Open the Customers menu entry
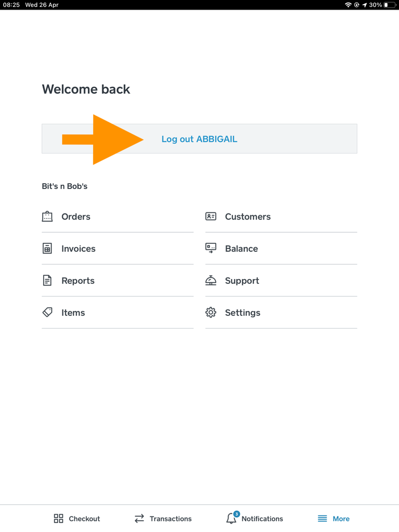This screenshot has width=399, height=532. click(248, 217)
